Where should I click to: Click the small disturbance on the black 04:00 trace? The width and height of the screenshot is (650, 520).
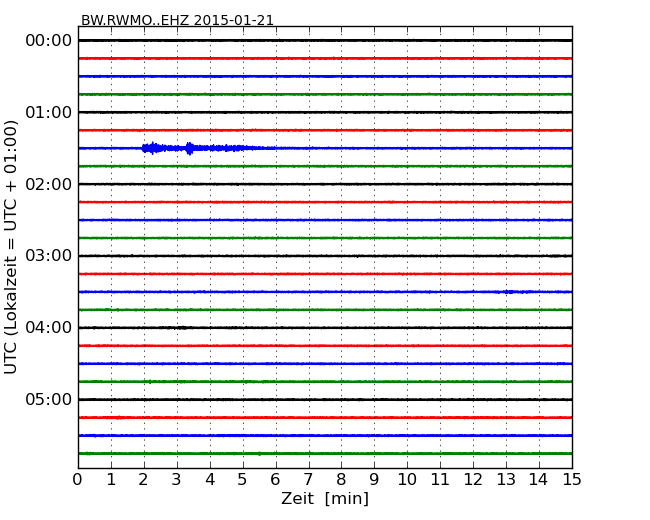click(174, 328)
